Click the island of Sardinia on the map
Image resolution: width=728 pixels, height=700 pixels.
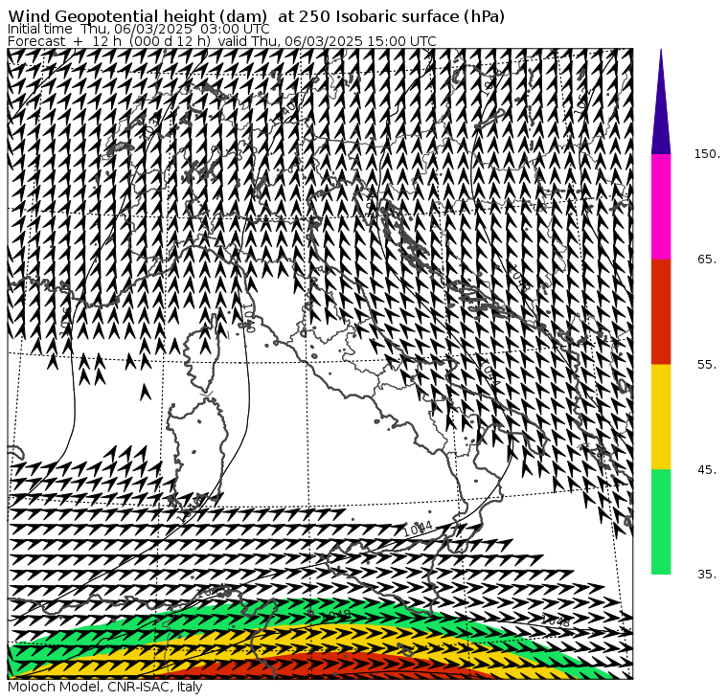click(197, 453)
